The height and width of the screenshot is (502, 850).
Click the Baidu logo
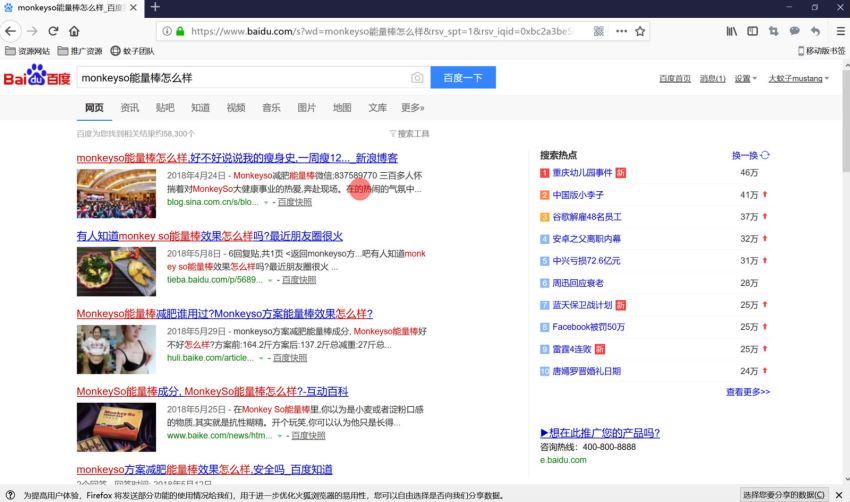(37, 76)
